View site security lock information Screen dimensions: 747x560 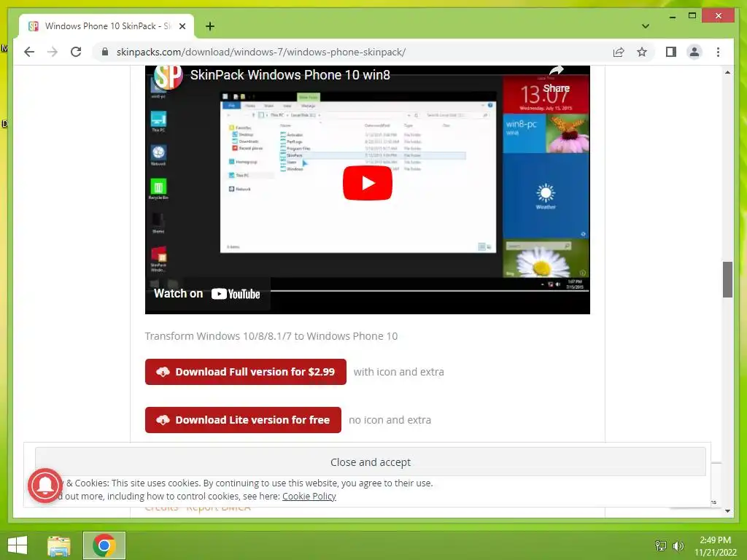[105, 52]
